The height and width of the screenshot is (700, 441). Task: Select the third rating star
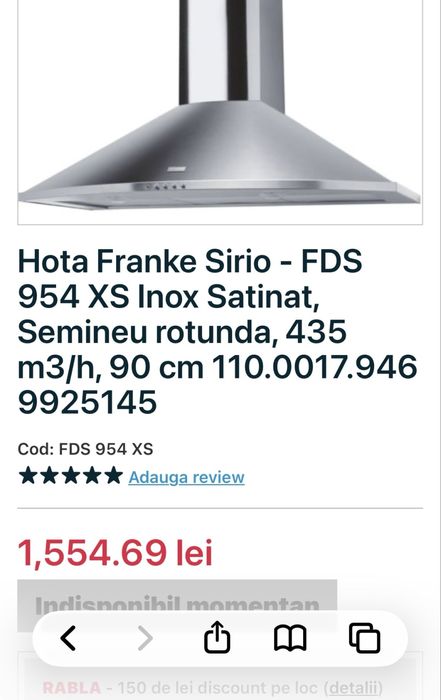tap(71, 475)
